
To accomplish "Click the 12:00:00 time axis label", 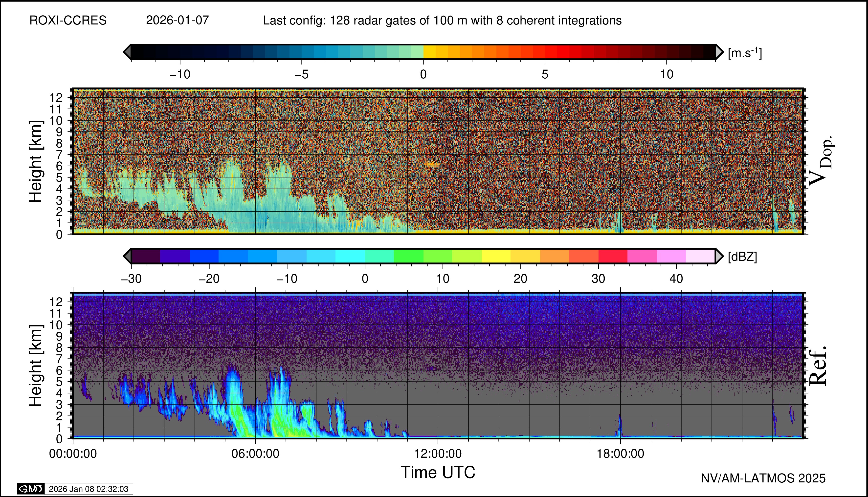I will click(x=438, y=454).
